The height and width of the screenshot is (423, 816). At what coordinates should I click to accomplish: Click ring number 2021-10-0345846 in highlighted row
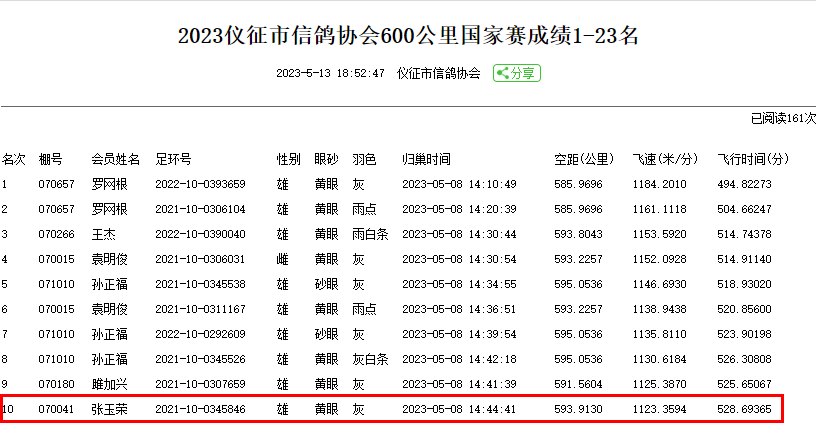(200, 409)
